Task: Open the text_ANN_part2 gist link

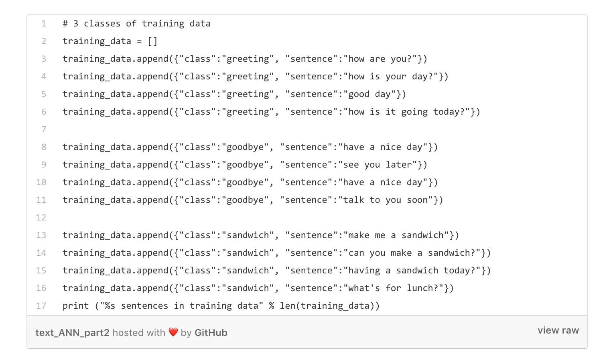Action: (72, 333)
